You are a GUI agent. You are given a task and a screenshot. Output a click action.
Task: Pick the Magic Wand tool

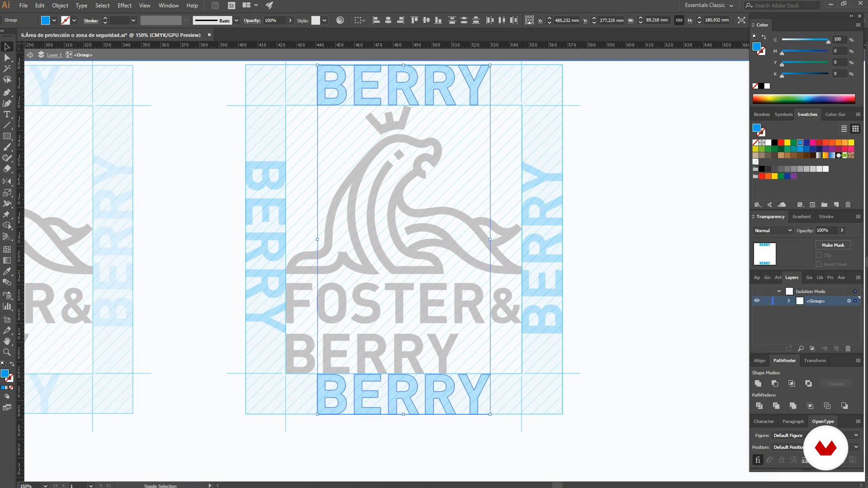tap(7, 69)
